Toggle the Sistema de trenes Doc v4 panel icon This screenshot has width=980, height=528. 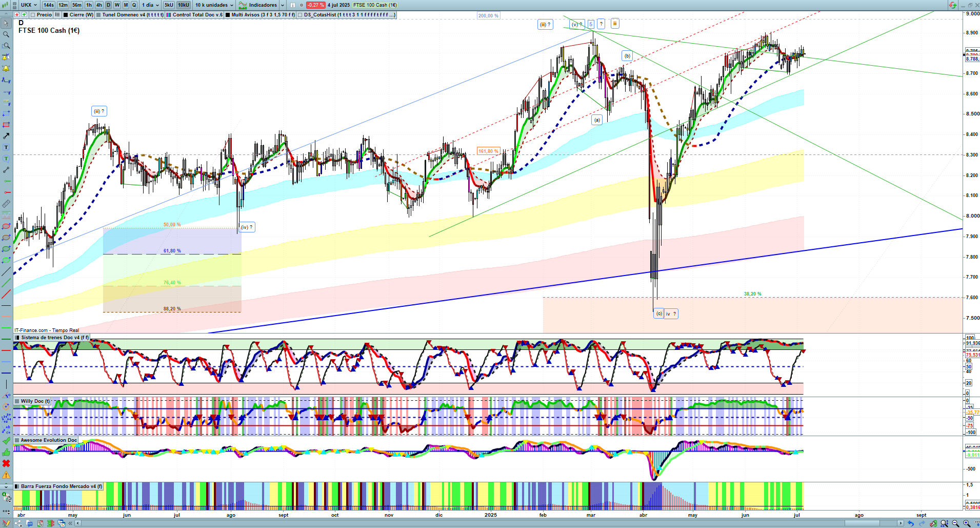[17, 338]
